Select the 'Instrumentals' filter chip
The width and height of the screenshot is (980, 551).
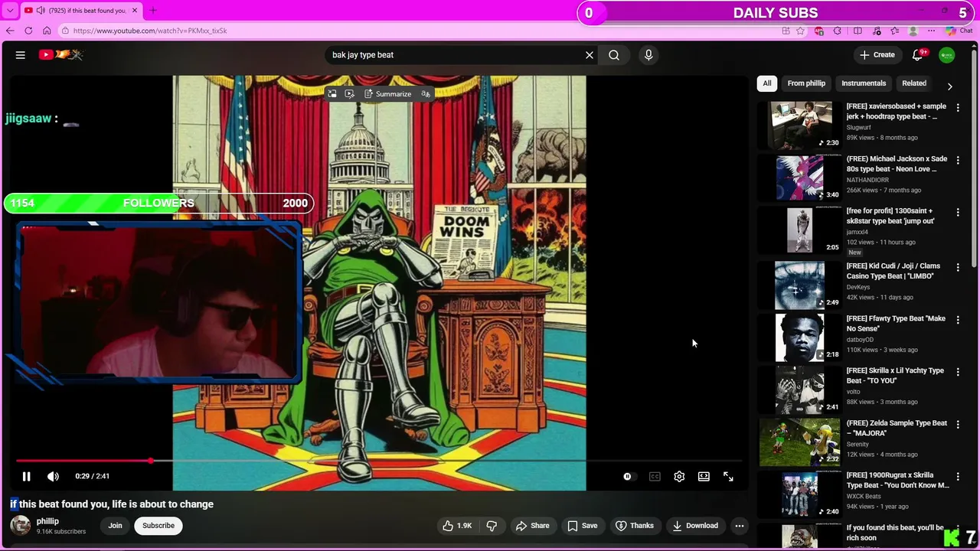[x=864, y=83]
